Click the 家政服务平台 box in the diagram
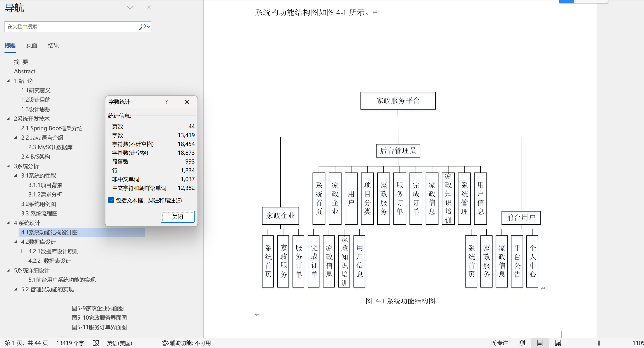This screenshot has height=348, width=644. [x=398, y=101]
